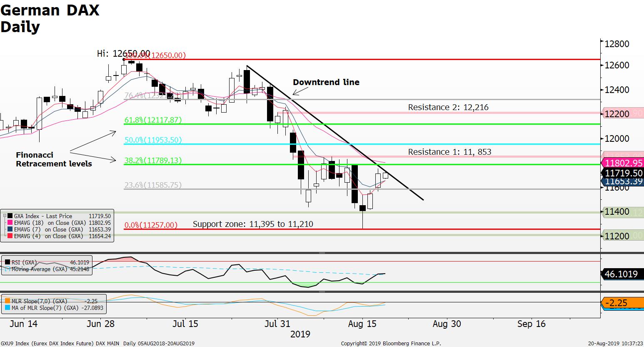The image size is (644, 347).
Task: Click the 20-Aug-2019 10:37:23 timestamp
Action: 616,344
